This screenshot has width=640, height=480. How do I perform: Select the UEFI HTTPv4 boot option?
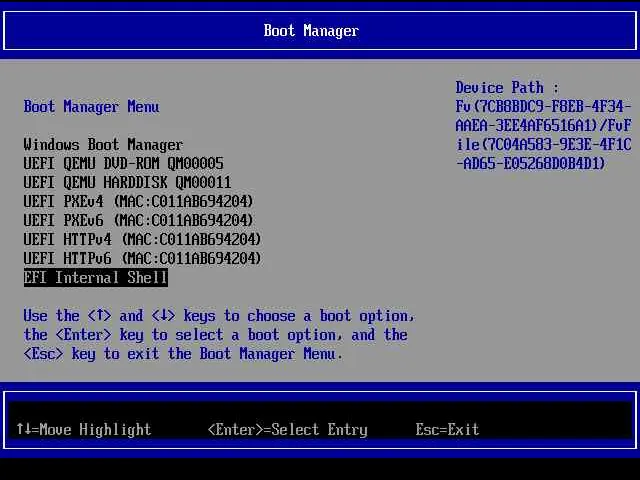(142, 239)
